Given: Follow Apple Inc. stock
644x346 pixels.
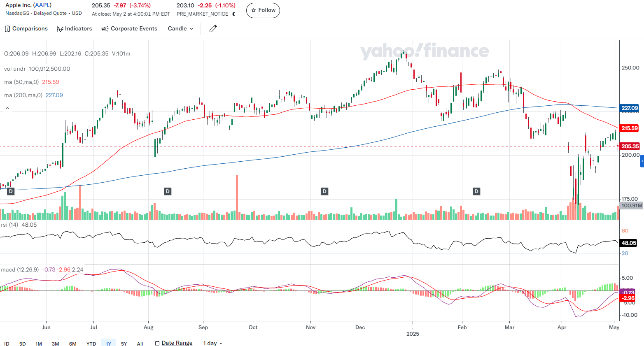Looking at the screenshot, I should [263, 10].
